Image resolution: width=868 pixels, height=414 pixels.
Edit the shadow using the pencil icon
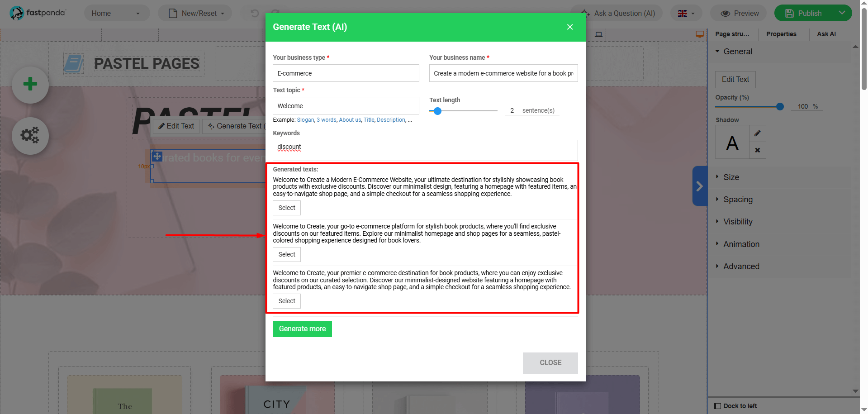pos(758,133)
